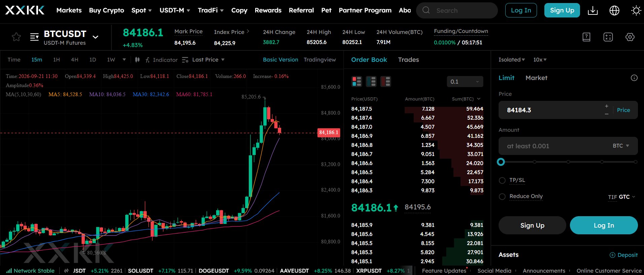Click Index Price arrow icon
The width and height of the screenshot is (644, 275).
(248, 31)
